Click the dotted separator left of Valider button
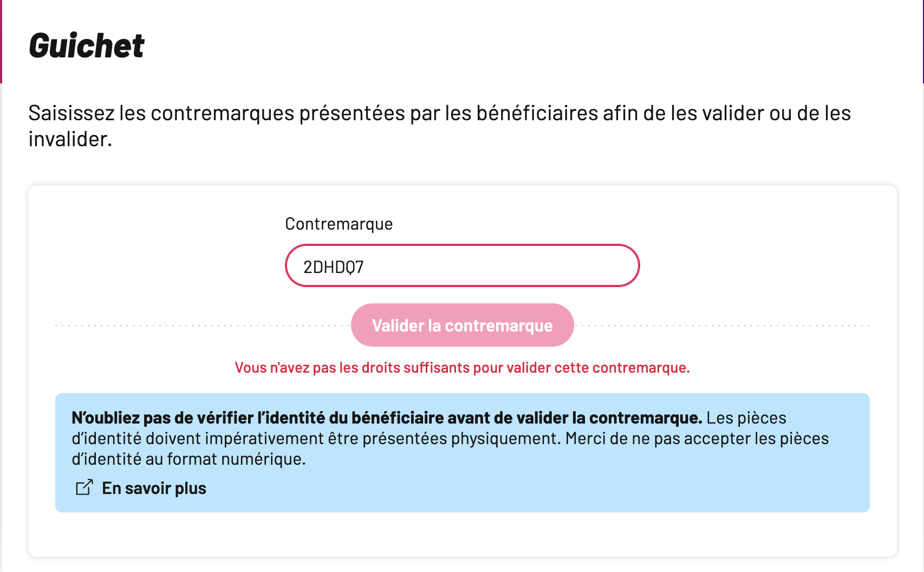Viewport: 924px width, 572px height. coord(203,326)
